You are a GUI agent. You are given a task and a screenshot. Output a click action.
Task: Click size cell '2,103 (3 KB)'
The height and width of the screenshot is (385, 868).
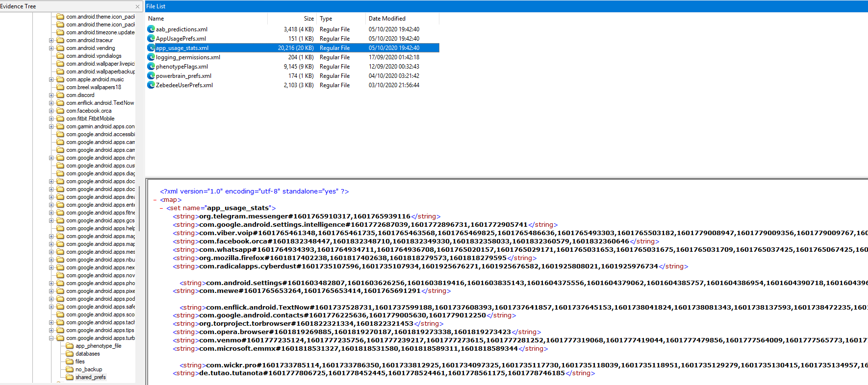299,85
